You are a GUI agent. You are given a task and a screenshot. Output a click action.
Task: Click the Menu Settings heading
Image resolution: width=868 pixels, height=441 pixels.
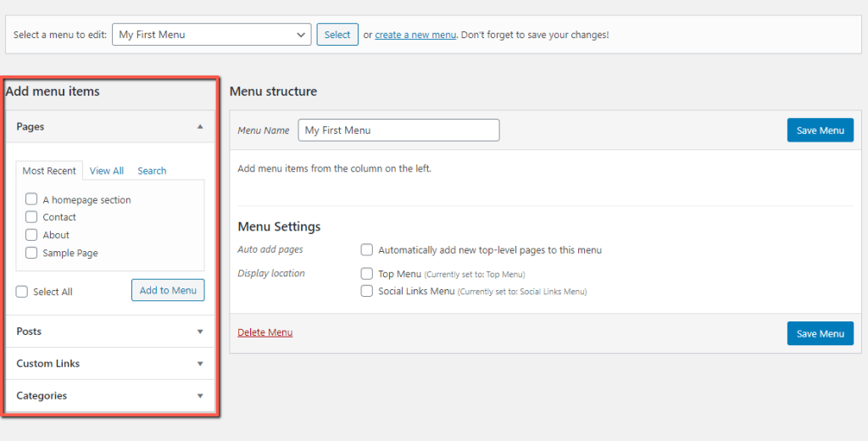(279, 226)
